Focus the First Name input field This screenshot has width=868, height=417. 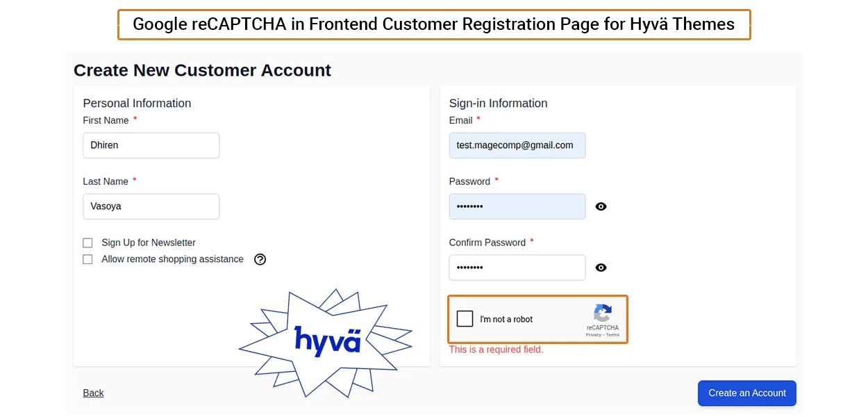151,145
